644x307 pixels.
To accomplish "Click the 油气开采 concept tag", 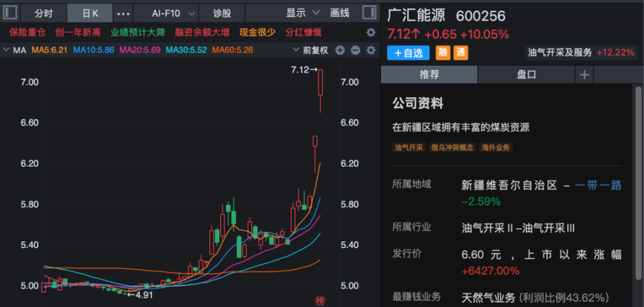I will [409, 147].
